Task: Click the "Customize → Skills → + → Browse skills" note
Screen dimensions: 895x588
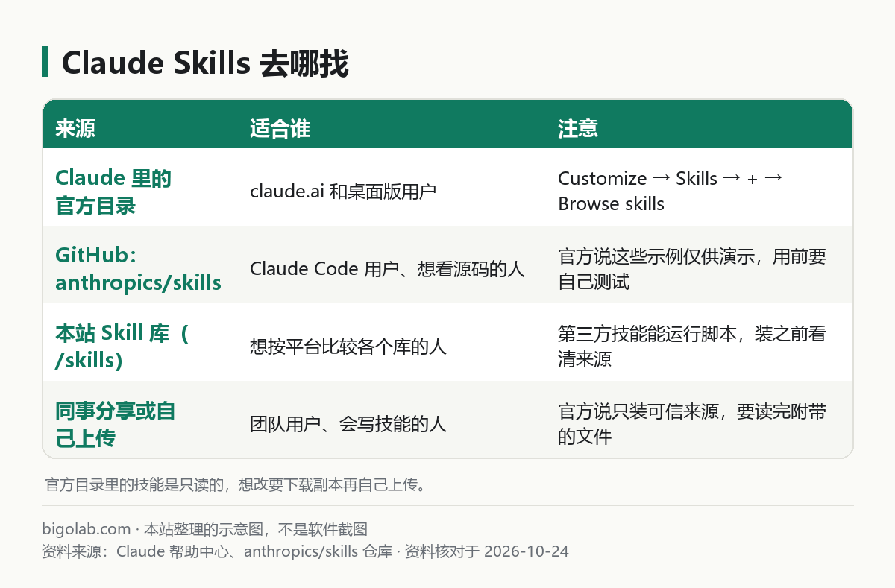Action: (670, 191)
